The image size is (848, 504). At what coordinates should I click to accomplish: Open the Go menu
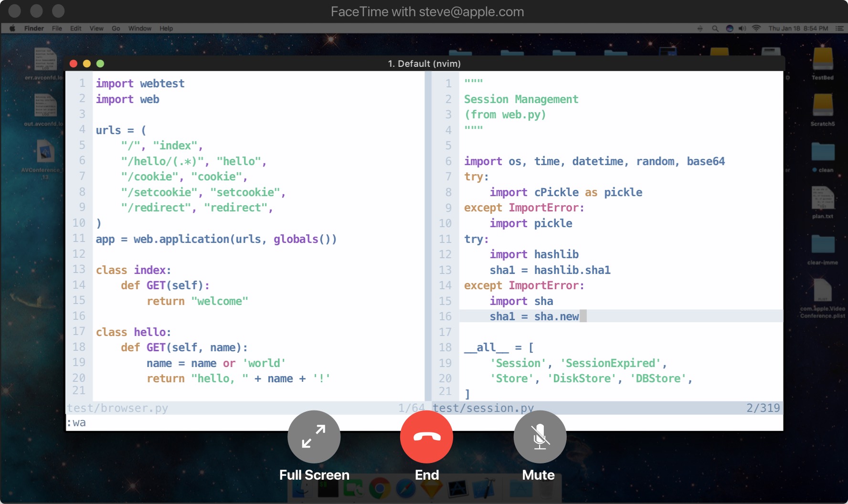(x=116, y=28)
